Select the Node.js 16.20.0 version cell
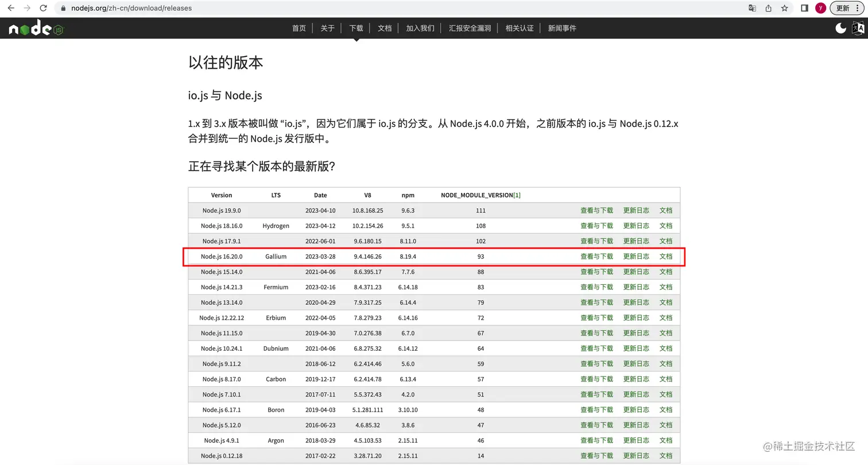This screenshot has width=868, height=465. click(x=222, y=257)
